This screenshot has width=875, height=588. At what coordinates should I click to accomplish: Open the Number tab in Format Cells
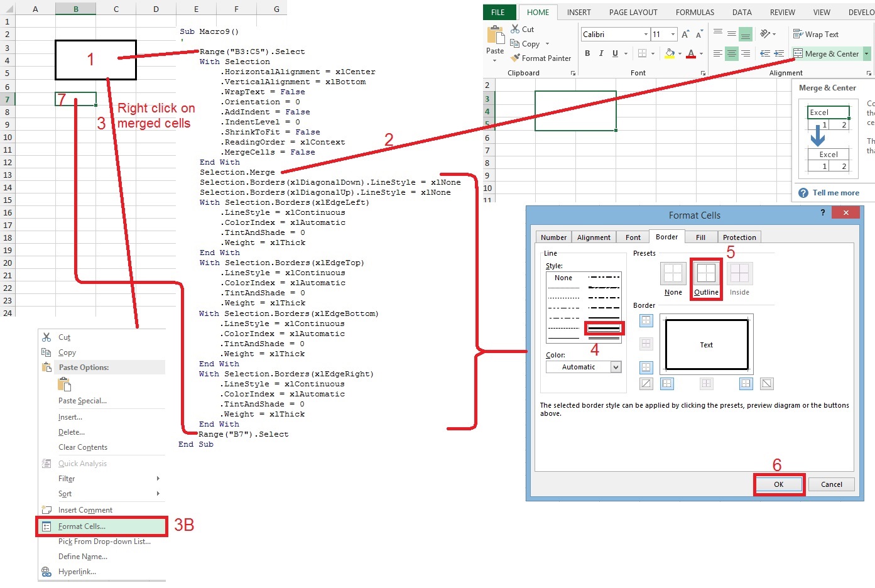[x=553, y=237]
